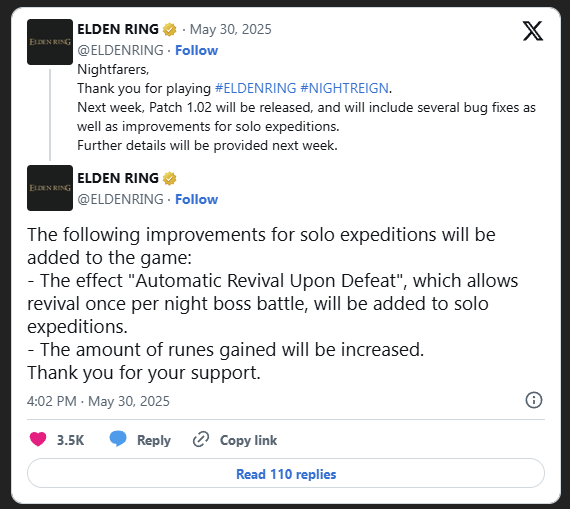570x509 pixels.
Task: Open the #NIGHTREIGN hashtag
Action: point(345,88)
